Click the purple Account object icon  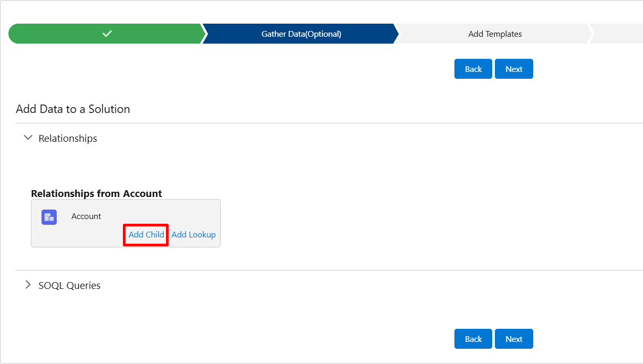tap(49, 217)
